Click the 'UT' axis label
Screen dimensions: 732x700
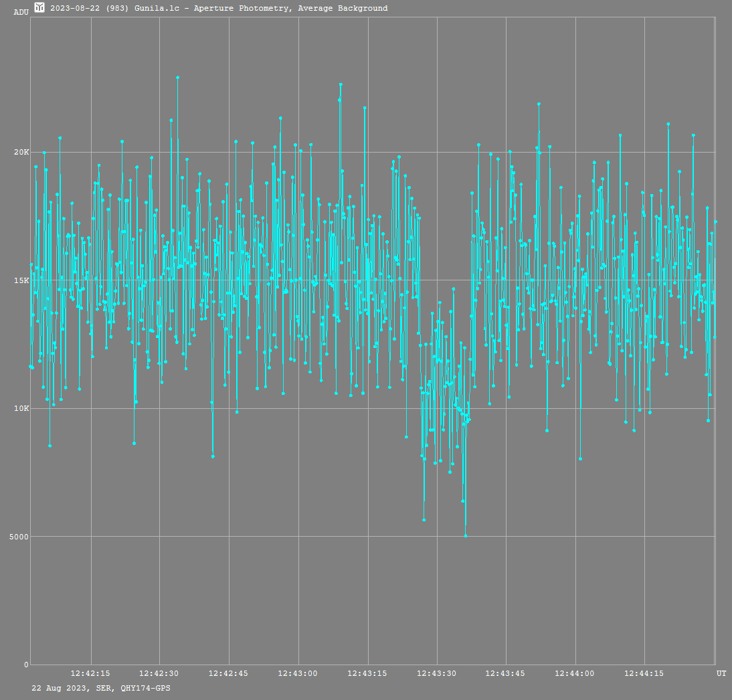tap(722, 673)
